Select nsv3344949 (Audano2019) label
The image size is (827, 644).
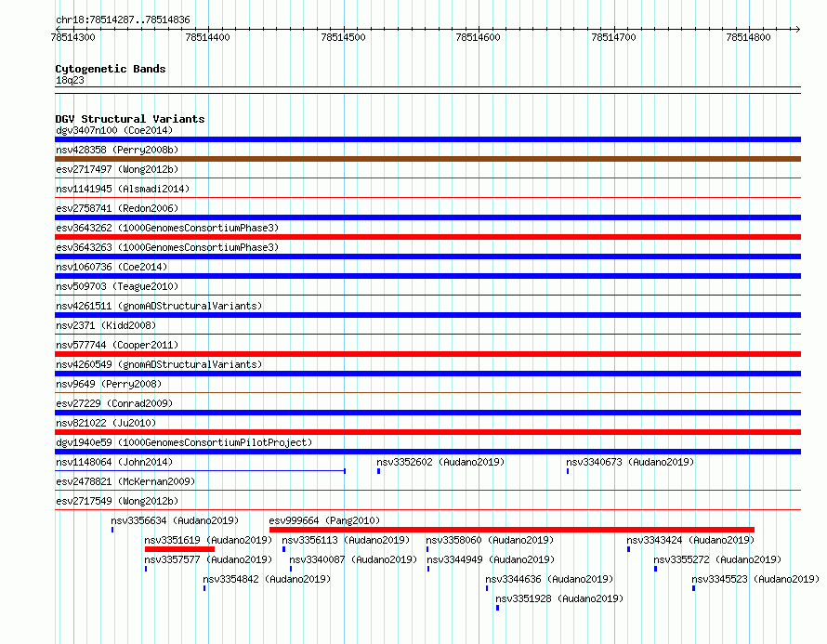(x=491, y=559)
